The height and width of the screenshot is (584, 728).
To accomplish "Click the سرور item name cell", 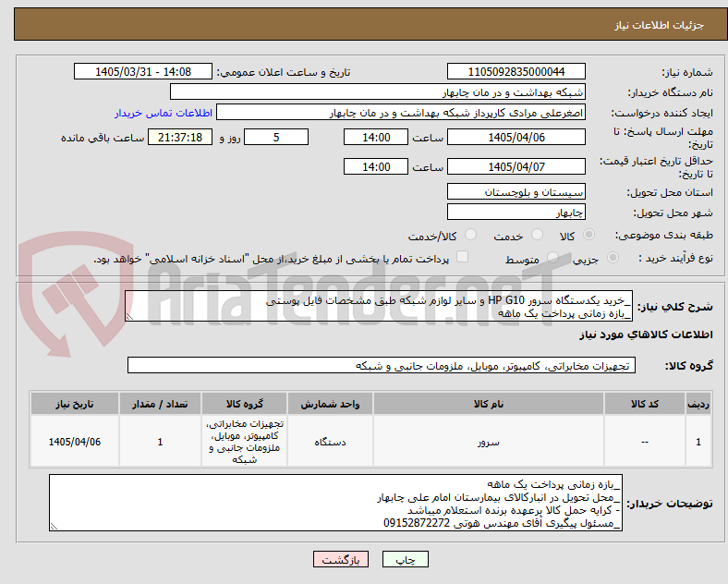I will (x=489, y=442).
